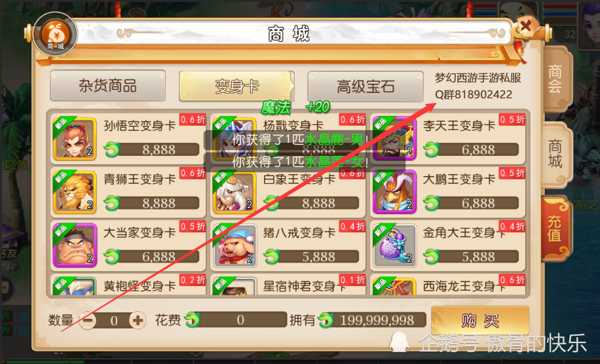Decrease quantity with the minus button

point(88,320)
